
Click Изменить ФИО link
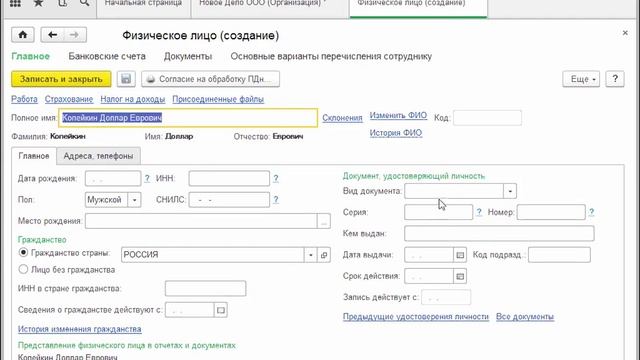click(398, 116)
